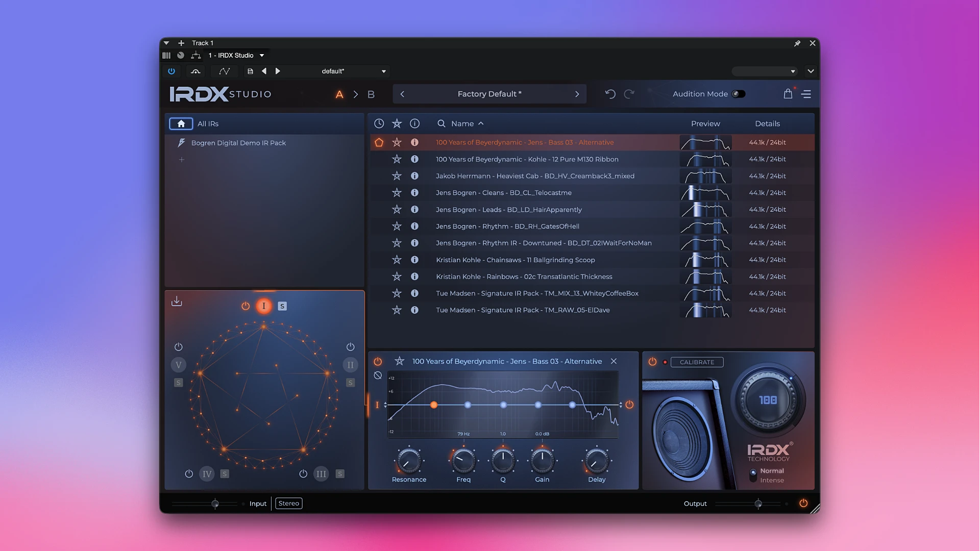
Task: Toggle power for slot V
Action: click(x=178, y=347)
